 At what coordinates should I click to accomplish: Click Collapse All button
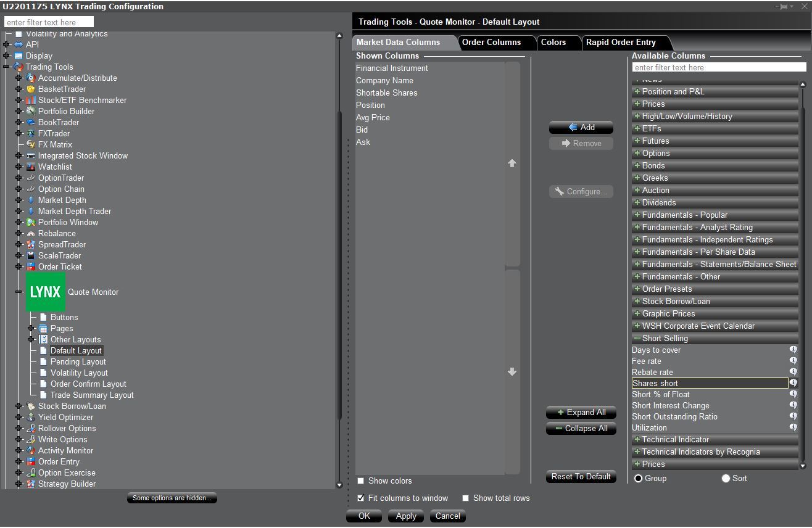point(581,429)
